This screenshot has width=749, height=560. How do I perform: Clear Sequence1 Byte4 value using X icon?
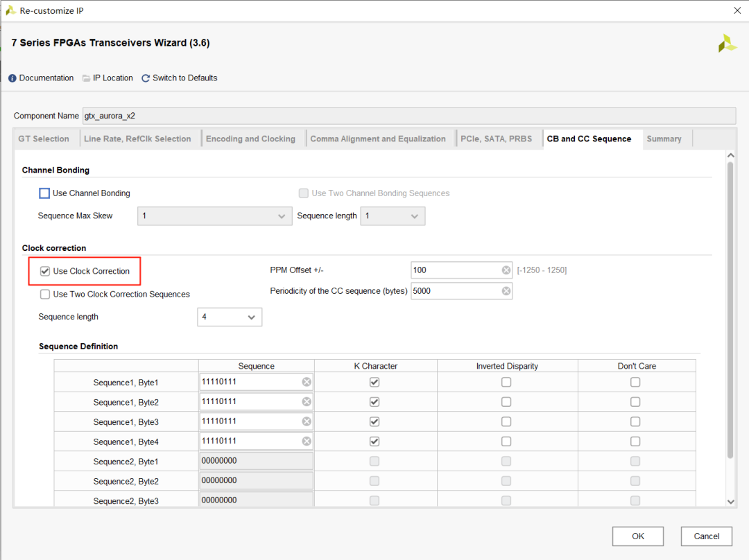click(307, 441)
